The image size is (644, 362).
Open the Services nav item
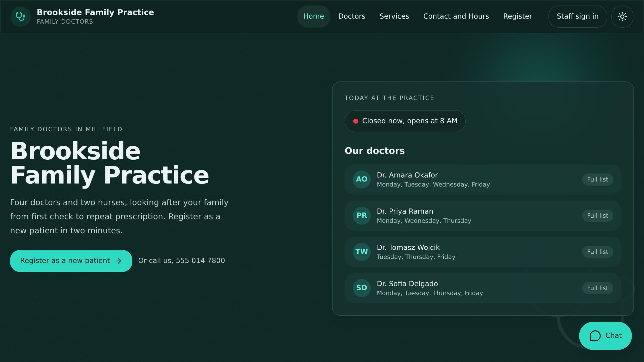[x=394, y=16]
